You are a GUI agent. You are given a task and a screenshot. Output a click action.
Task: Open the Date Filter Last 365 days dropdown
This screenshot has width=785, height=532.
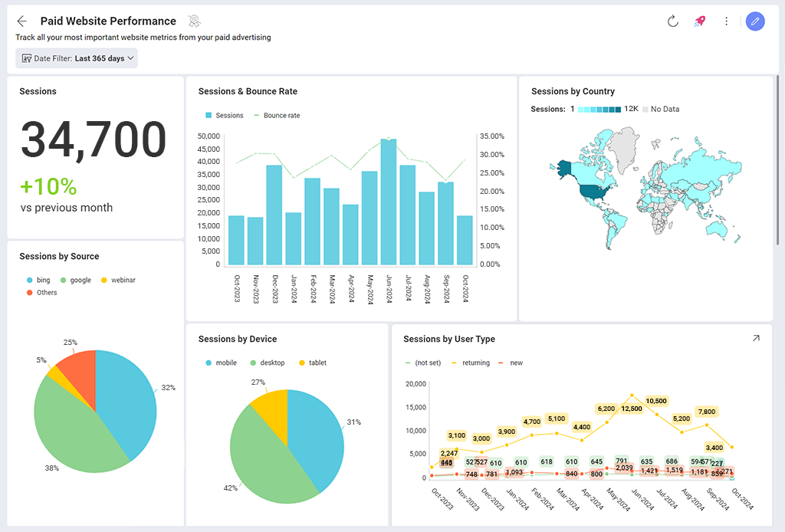pos(77,58)
